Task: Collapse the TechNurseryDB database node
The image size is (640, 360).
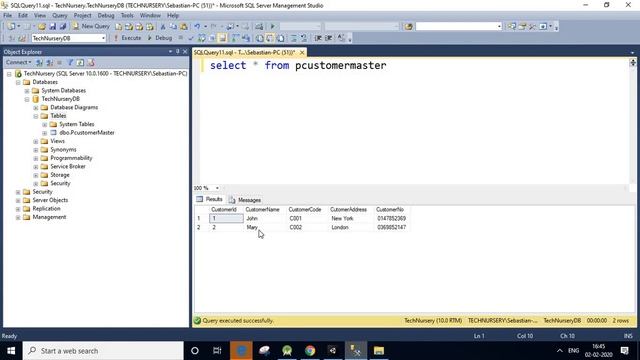Action: (27, 99)
